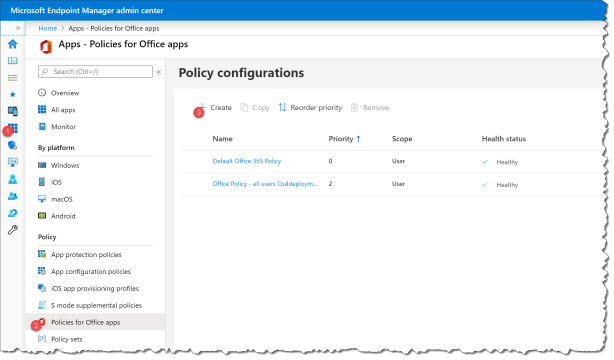Click S mode supplemental policies icon
This screenshot has height=360, width=614.
[42, 305]
